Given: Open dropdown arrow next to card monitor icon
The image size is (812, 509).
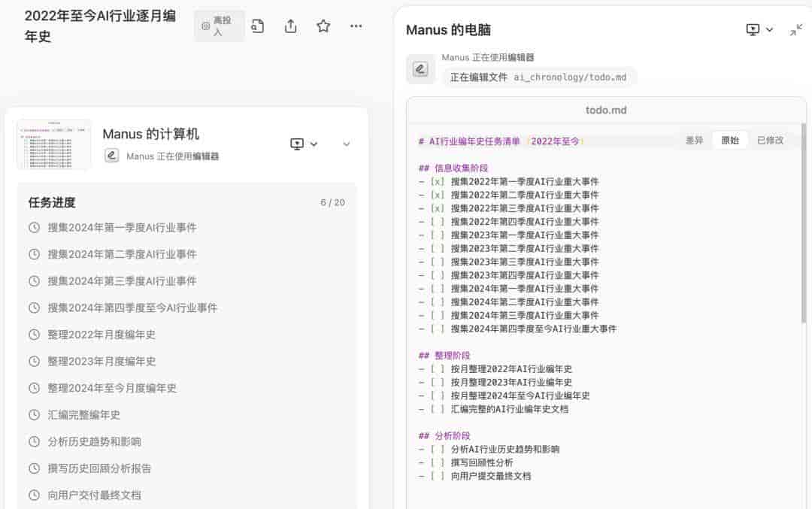Looking at the screenshot, I should click(x=314, y=144).
